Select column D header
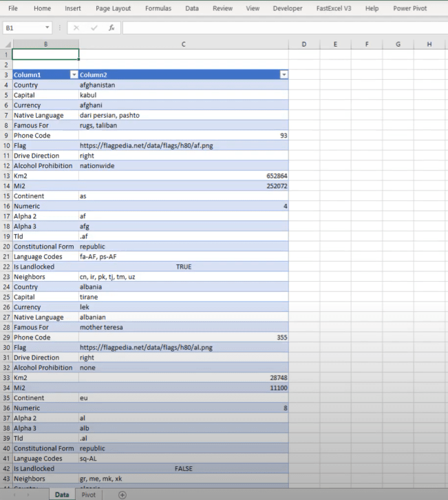 tap(304, 44)
